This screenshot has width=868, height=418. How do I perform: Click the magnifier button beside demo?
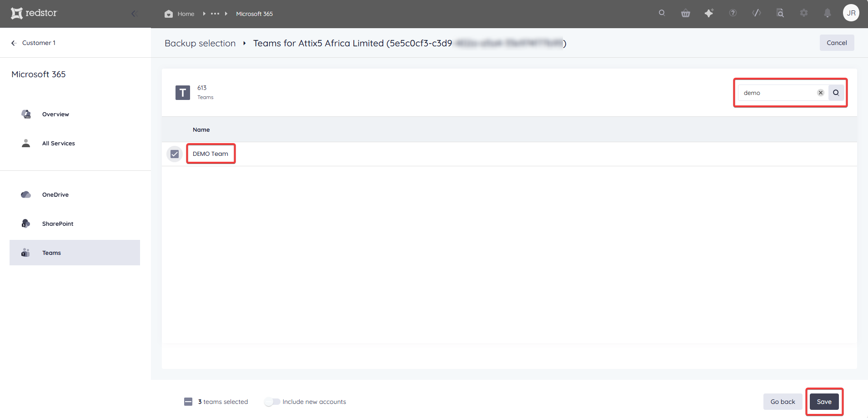click(x=836, y=93)
